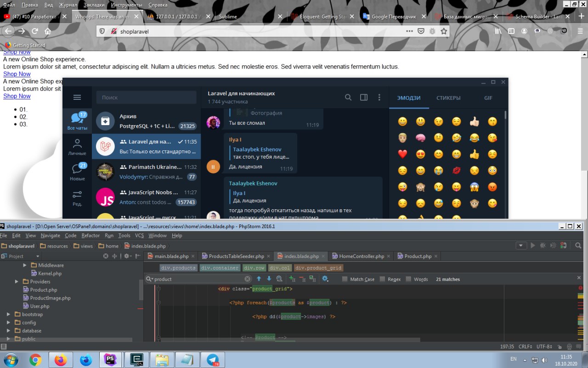This screenshot has height=368, width=588.
Task: Open Firefox library icon
Action: [x=498, y=31]
